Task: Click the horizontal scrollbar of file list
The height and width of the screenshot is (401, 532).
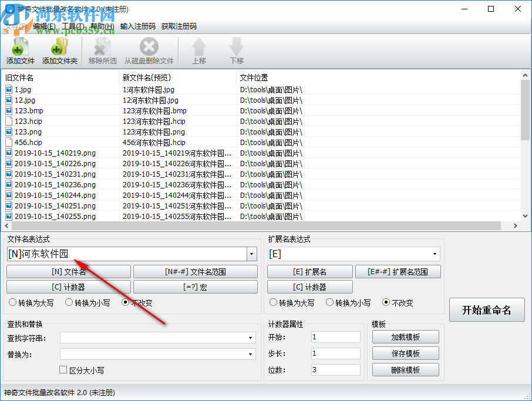Action: pos(256,225)
